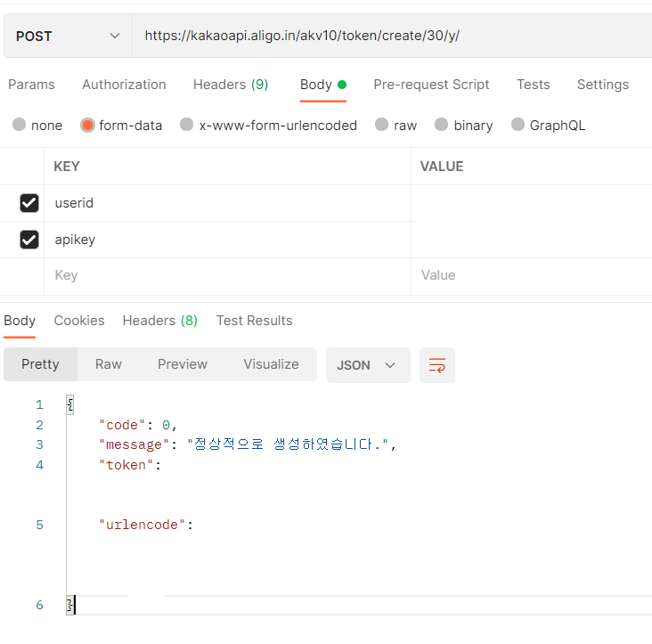652x644 pixels.
Task: Click the apikey key cell
Action: (227, 240)
